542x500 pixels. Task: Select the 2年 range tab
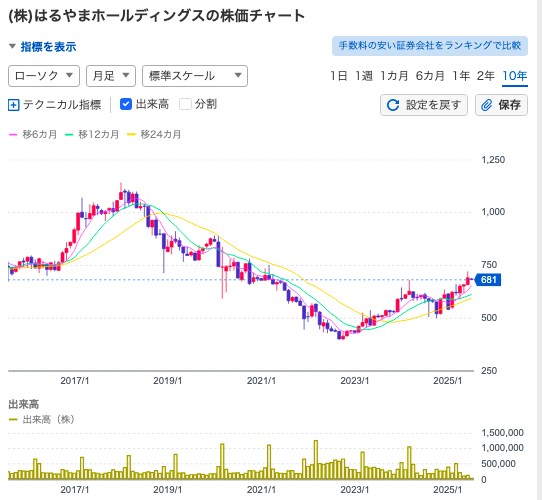pos(486,76)
